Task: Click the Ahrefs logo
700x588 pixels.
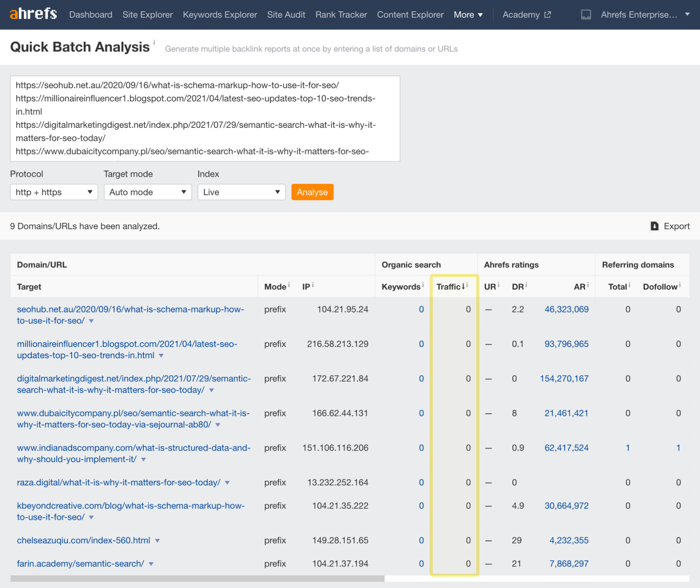Action: click(x=33, y=14)
